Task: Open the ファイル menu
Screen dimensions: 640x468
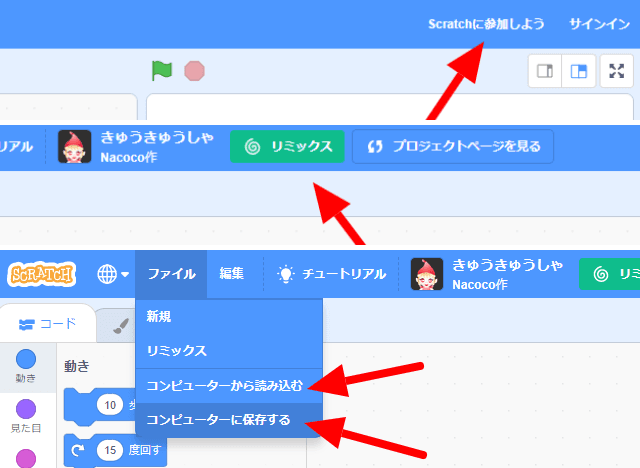Action: pos(171,274)
